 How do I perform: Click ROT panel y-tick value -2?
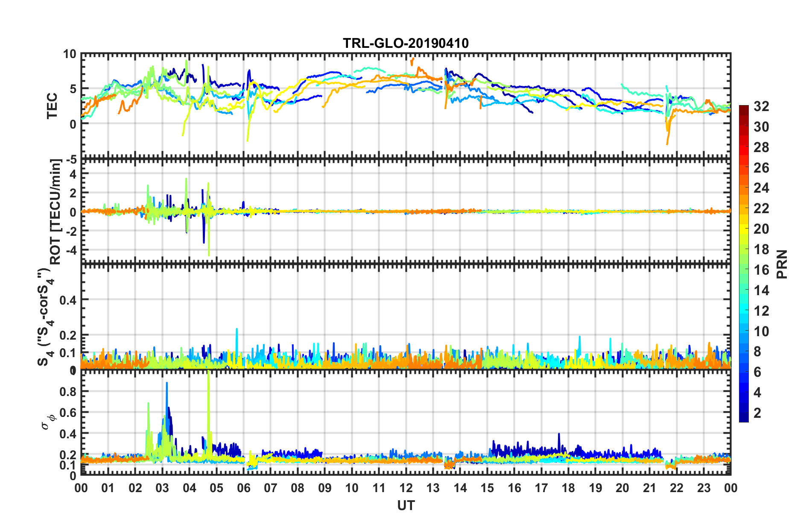coord(71,231)
